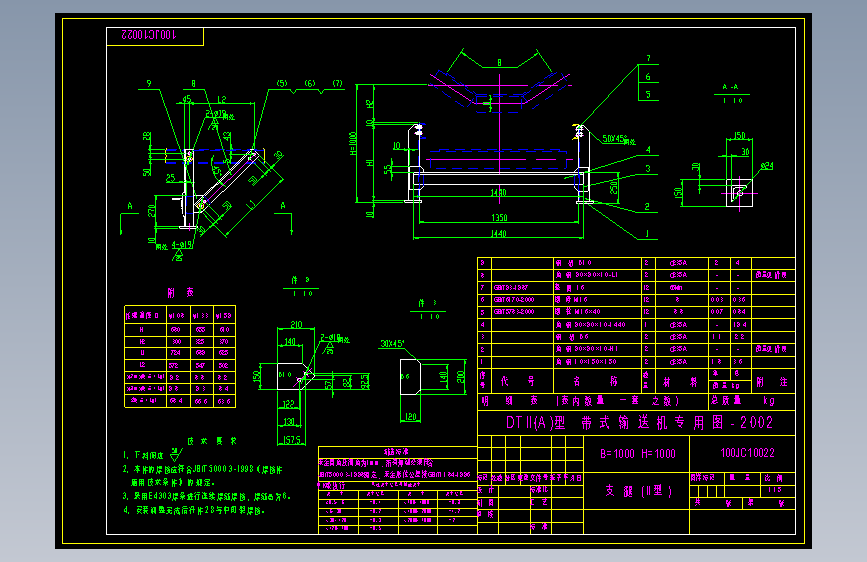Select the 材料 column header

[680, 382]
